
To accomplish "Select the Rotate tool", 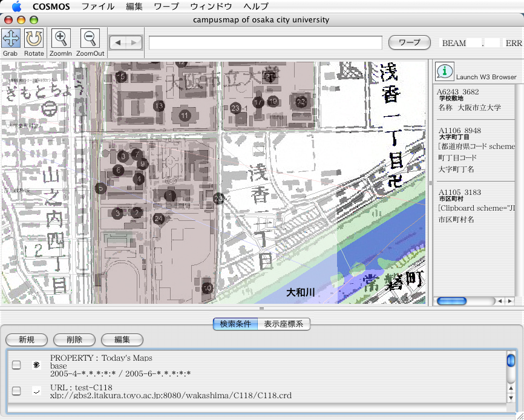I will (34, 38).
